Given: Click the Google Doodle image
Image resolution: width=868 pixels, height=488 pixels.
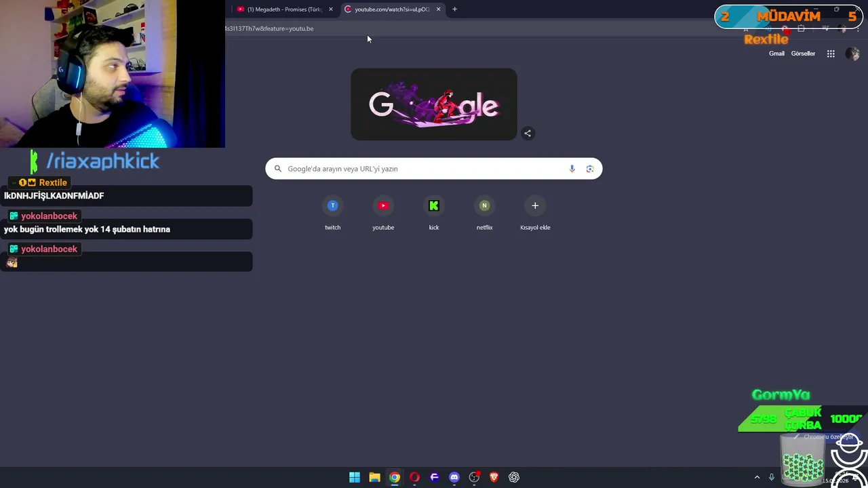Looking at the screenshot, I should 434,104.
